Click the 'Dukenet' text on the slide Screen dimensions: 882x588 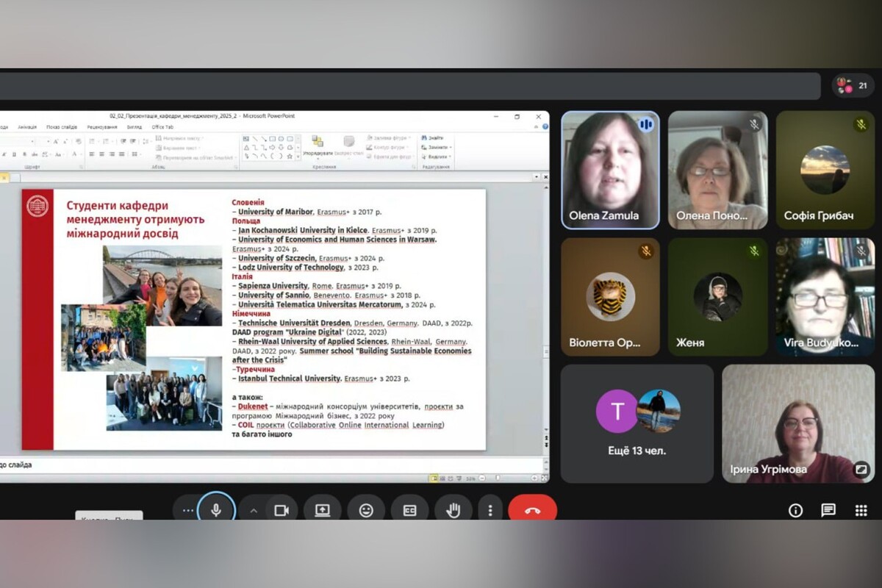point(254,406)
